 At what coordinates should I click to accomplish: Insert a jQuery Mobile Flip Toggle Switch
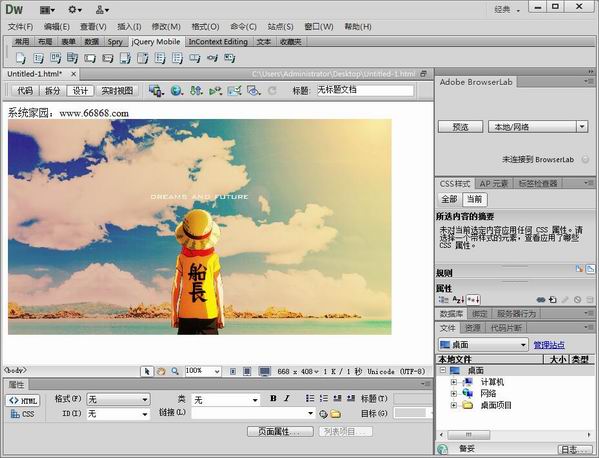coord(230,58)
